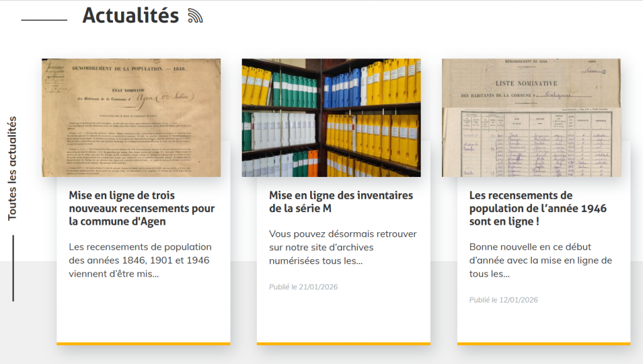Viewport: 643px width, 364px height.
Task: Click the excerpt starting with Les recensements de population
Action: pos(140,260)
